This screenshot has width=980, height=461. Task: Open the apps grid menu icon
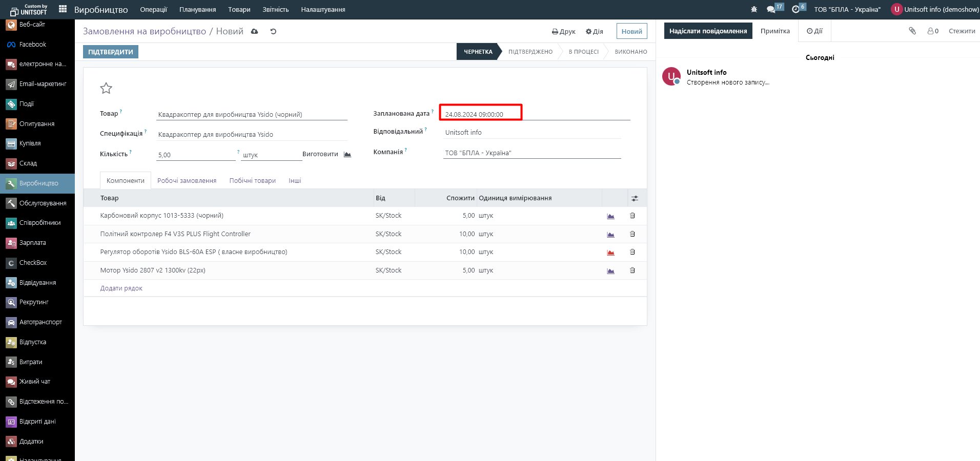point(63,9)
